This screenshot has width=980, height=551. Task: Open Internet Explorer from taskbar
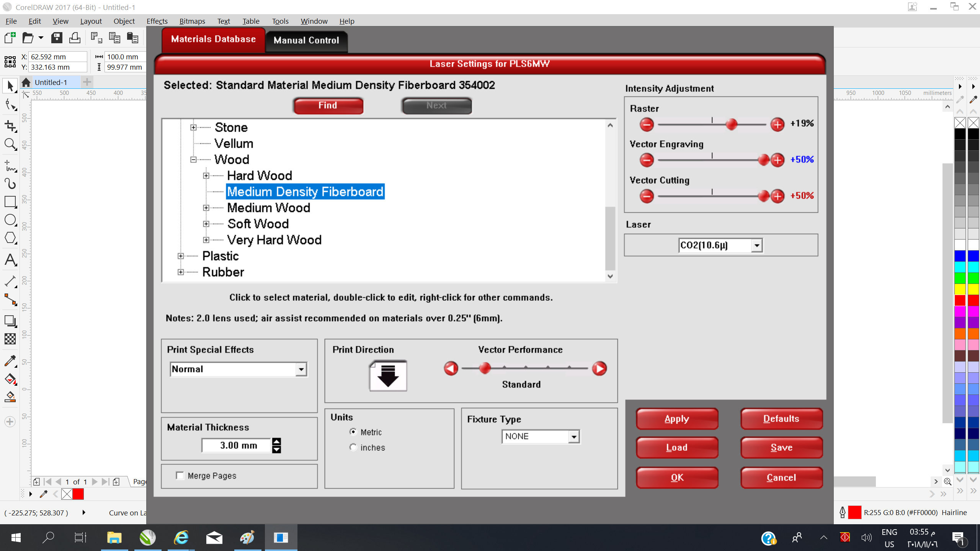181,538
